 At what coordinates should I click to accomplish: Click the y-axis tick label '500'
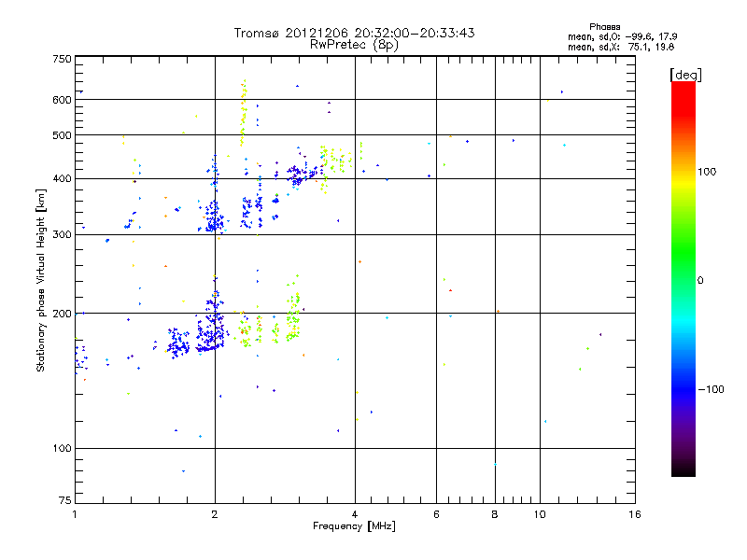pyautogui.click(x=62, y=135)
